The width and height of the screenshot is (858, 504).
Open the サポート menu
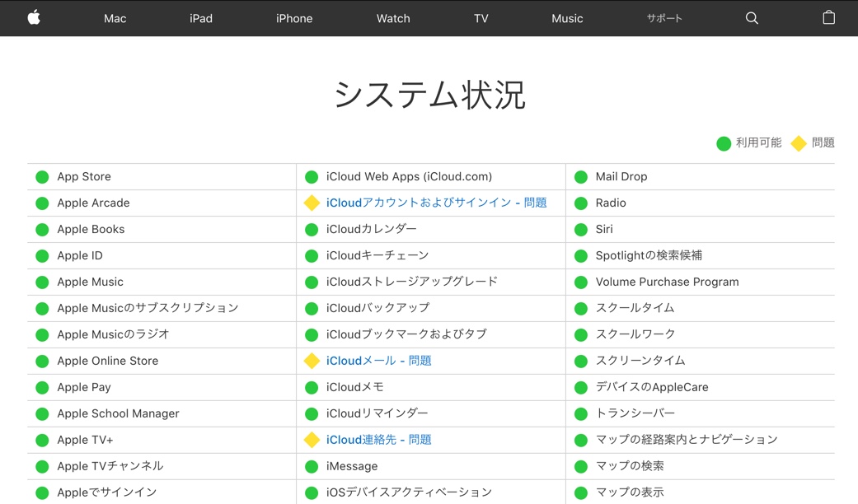click(x=664, y=18)
